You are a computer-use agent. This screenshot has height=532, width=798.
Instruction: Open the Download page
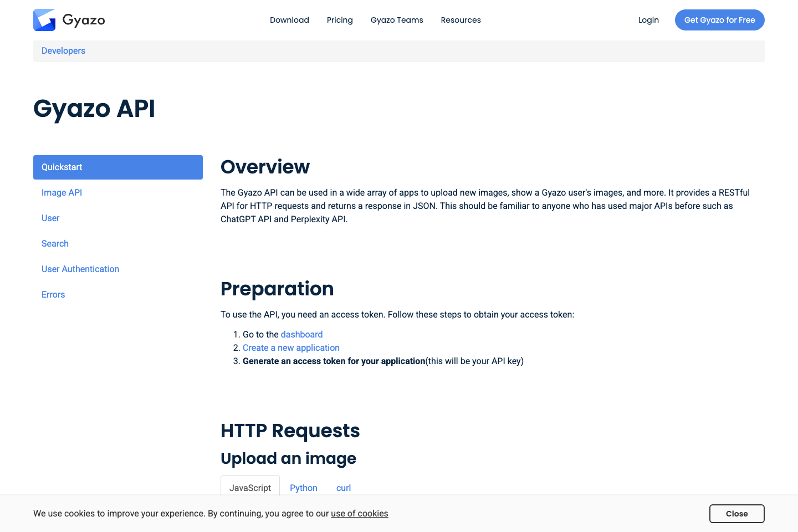pyautogui.click(x=289, y=20)
